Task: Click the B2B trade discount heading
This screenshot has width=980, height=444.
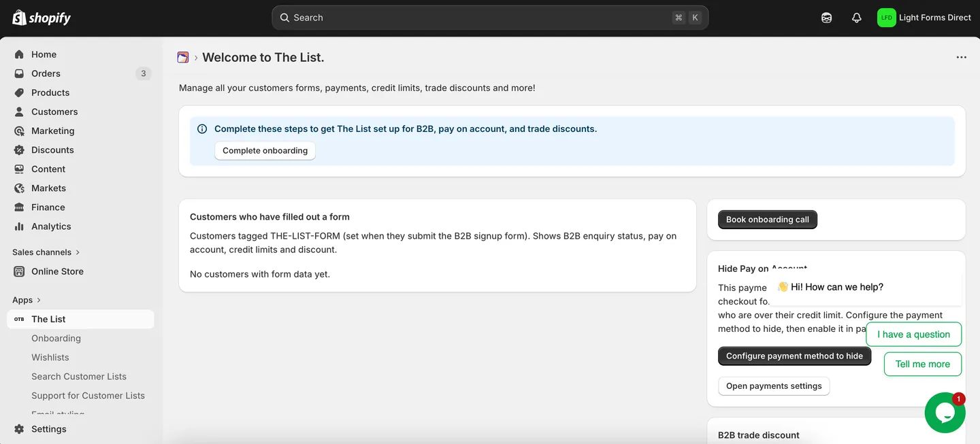Action: (x=759, y=435)
